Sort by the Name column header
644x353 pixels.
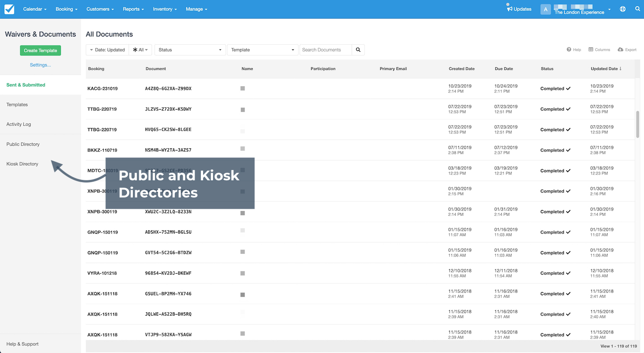click(247, 69)
